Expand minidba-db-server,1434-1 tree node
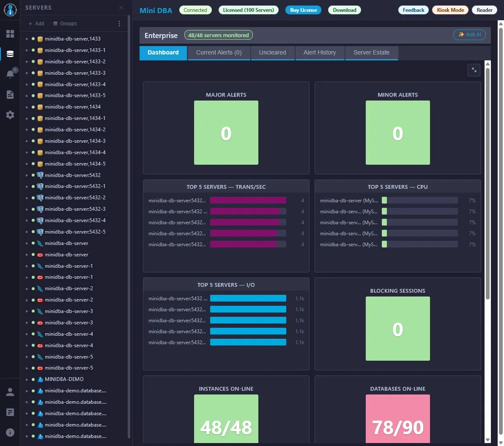Screen dimensions: 504x446 [27, 119]
